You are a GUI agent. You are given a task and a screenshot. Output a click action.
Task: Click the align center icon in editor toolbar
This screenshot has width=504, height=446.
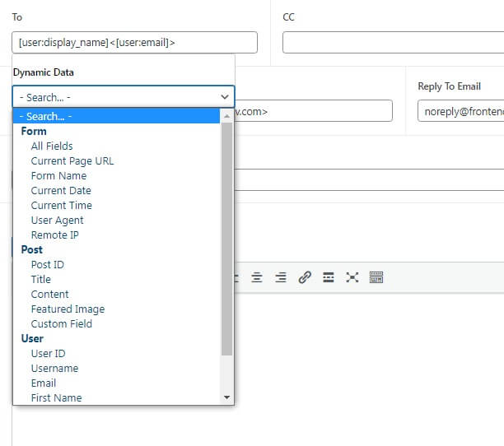[x=256, y=277]
